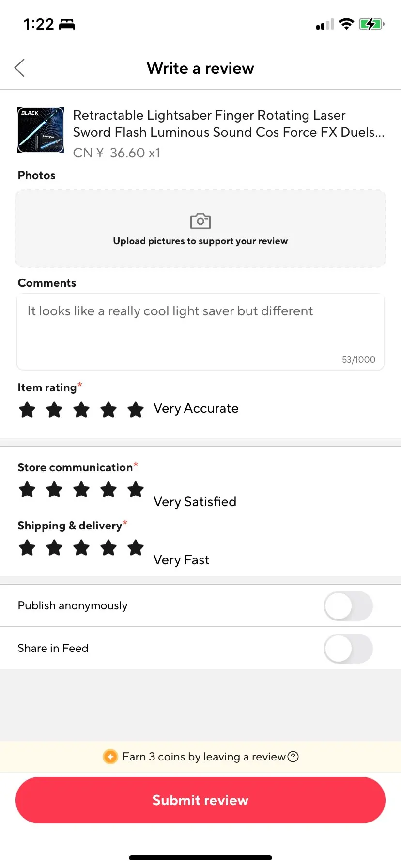Tap Earn 3 coins by leaving a review
Image resolution: width=401 pixels, height=868 pixels.
pyautogui.click(x=204, y=757)
